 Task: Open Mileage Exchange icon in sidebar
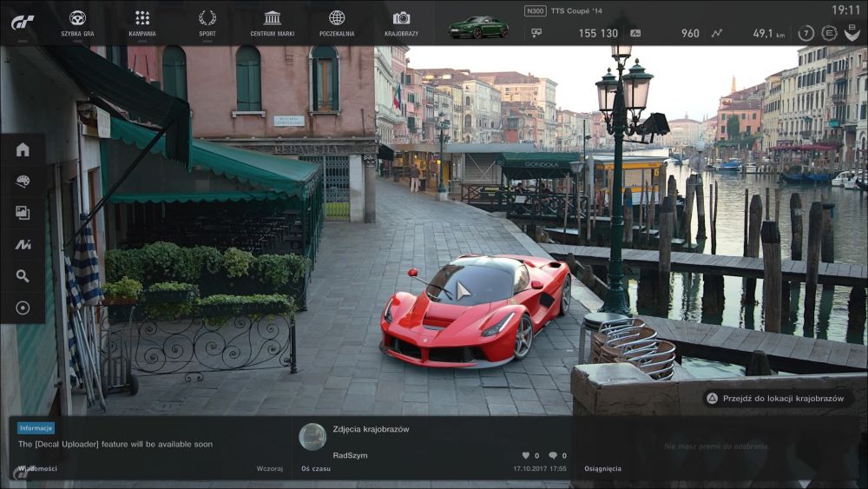(x=23, y=244)
